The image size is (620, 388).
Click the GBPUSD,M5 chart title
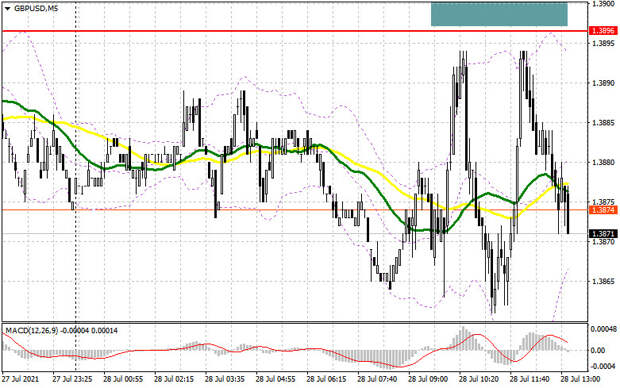coord(36,8)
